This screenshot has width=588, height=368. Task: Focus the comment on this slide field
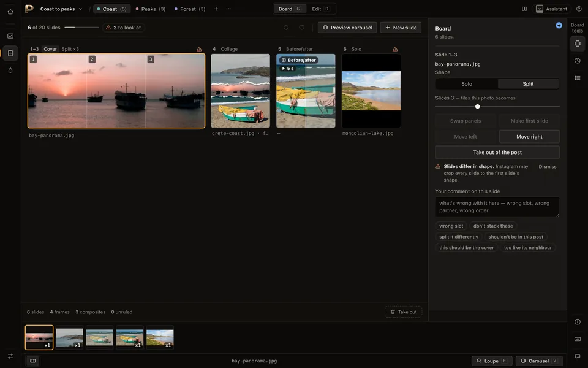click(x=497, y=207)
